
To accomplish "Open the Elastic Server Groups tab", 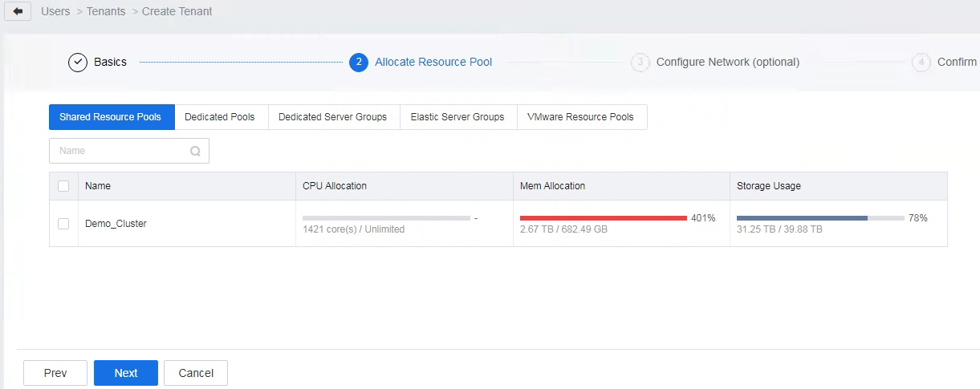I will (457, 117).
